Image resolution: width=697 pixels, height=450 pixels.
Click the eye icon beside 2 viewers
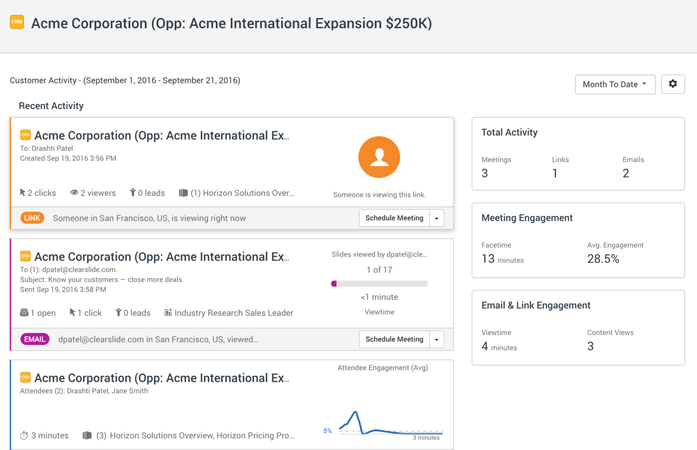click(x=74, y=193)
